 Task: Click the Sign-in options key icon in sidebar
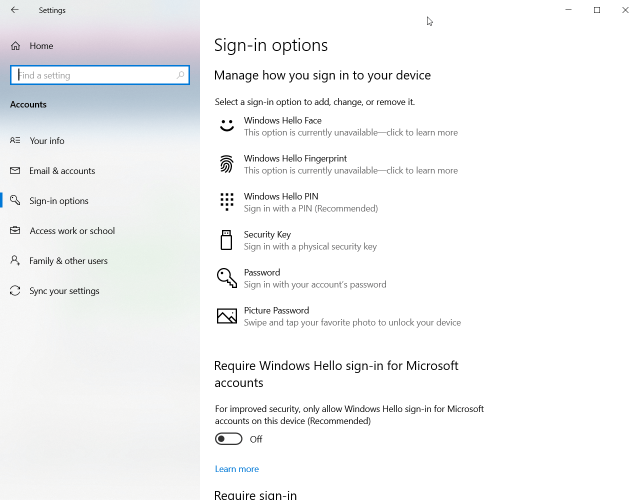[x=15, y=200]
